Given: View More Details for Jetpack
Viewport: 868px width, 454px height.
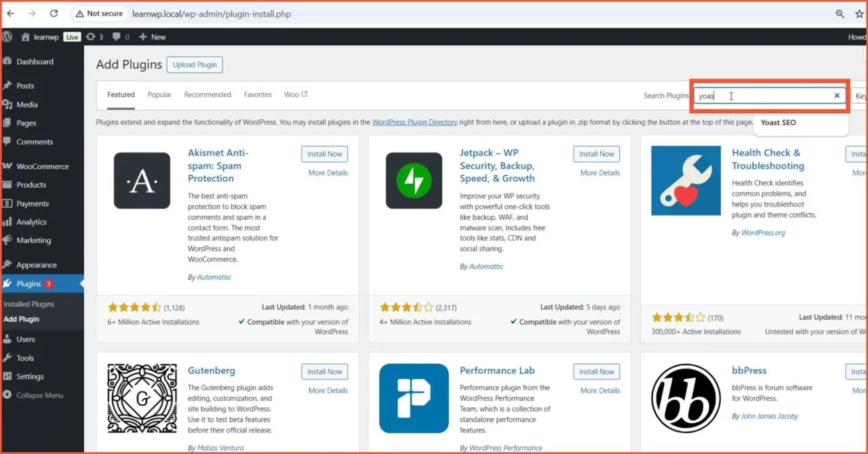Looking at the screenshot, I should click(x=599, y=173).
